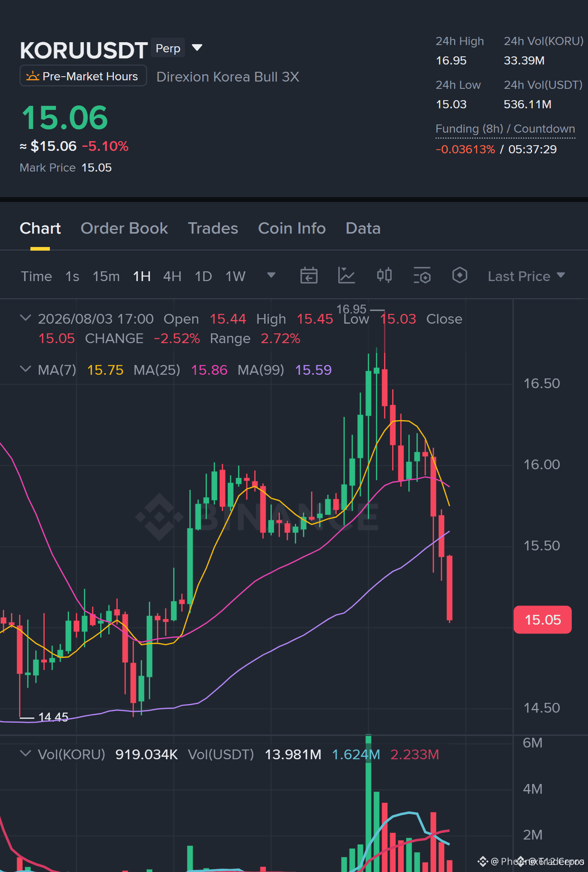This screenshot has height=872, width=588.
Task: Click the Funding (8h) / Countdown label
Action: 505,129
